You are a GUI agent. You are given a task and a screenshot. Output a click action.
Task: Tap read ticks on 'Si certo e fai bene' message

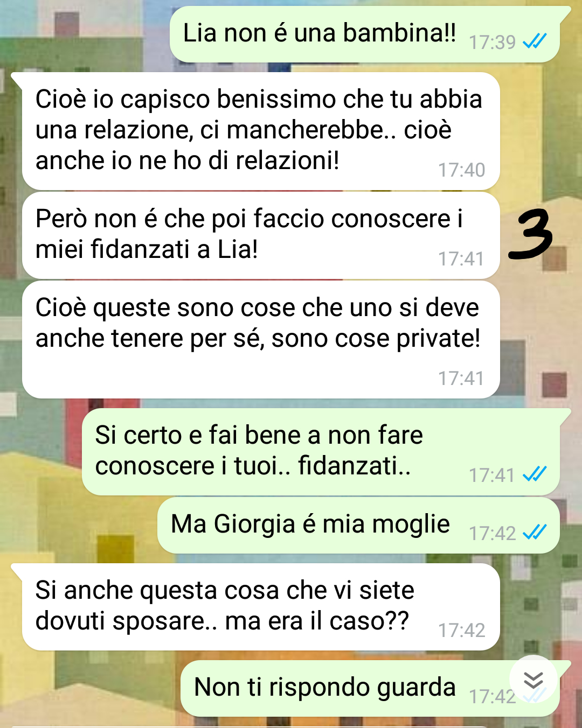(535, 474)
